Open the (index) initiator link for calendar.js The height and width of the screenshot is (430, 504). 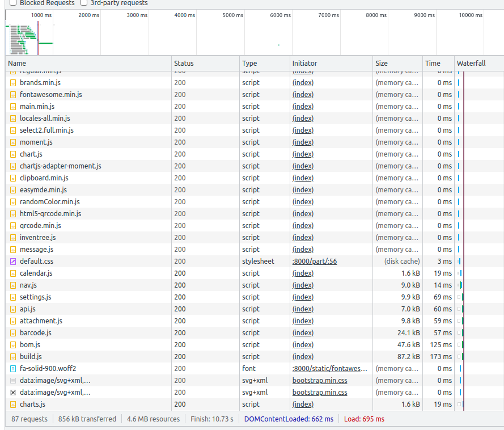click(x=302, y=273)
